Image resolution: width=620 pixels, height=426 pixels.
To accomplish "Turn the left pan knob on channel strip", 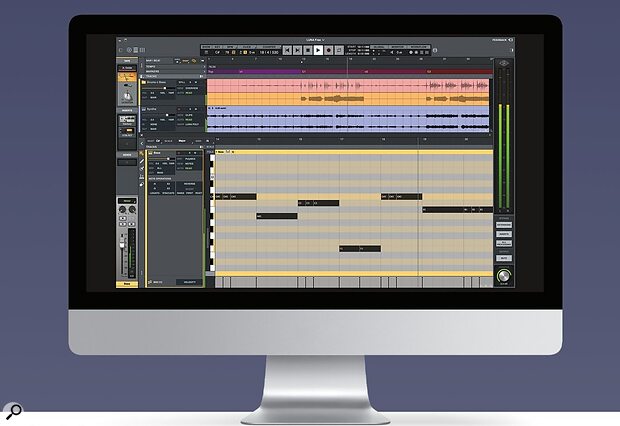I will [x=123, y=210].
